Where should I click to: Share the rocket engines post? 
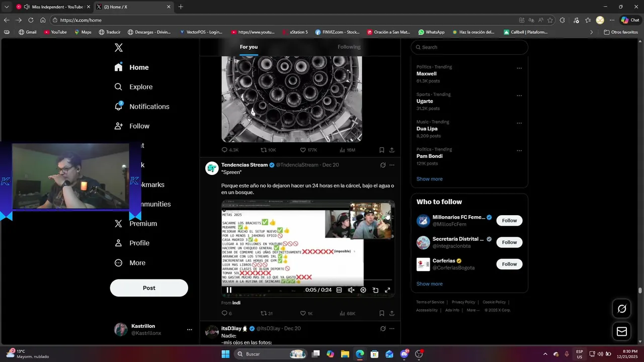392,150
